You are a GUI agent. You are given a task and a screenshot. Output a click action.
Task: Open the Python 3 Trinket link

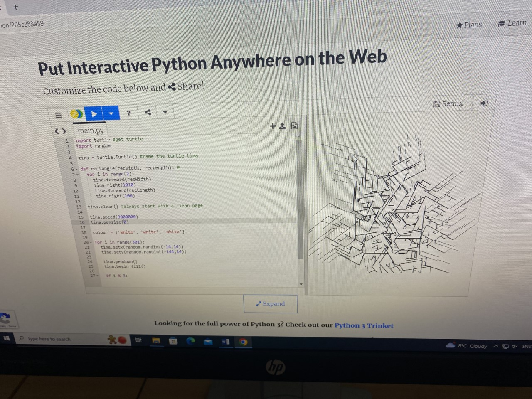point(364,325)
